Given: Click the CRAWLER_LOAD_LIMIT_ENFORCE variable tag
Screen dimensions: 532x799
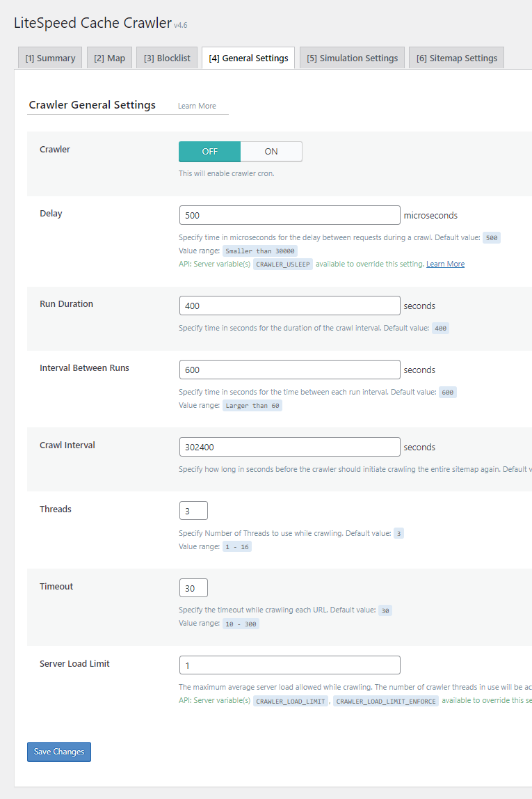Looking at the screenshot, I should 386,702.
